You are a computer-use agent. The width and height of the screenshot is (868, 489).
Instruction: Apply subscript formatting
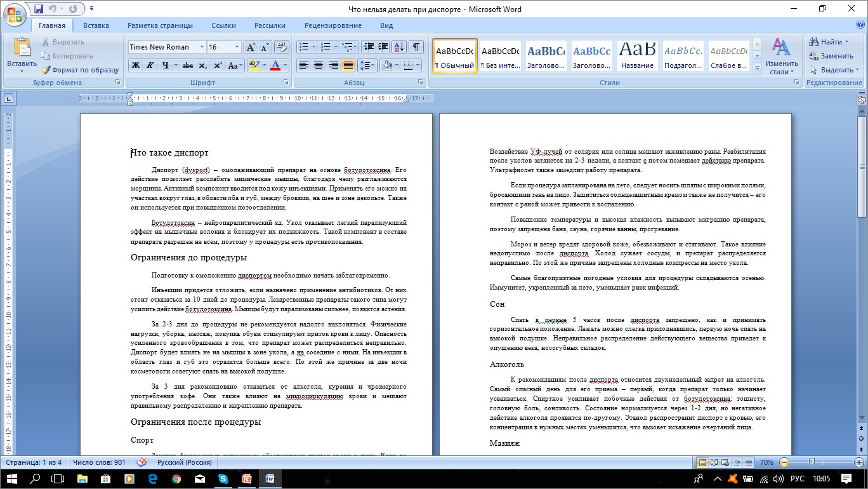pos(202,65)
